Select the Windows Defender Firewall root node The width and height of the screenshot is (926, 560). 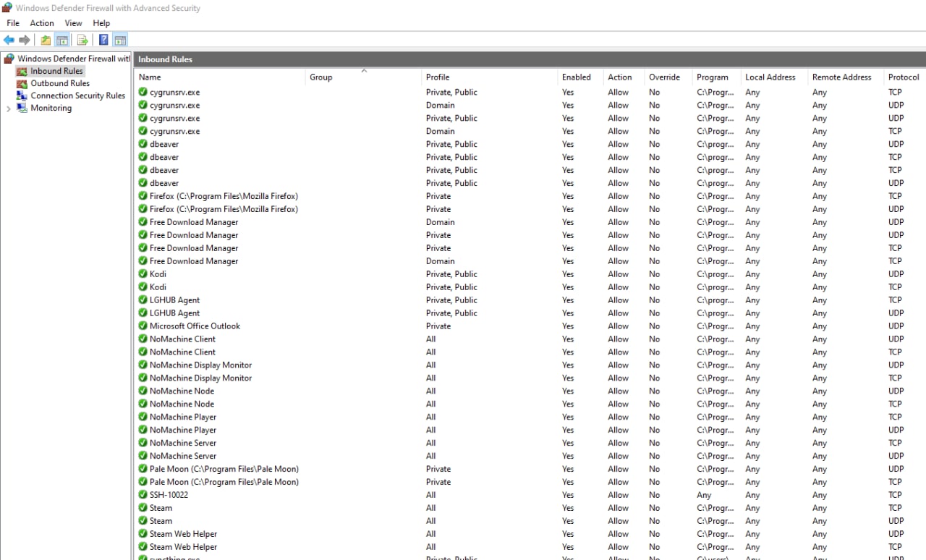(x=73, y=59)
